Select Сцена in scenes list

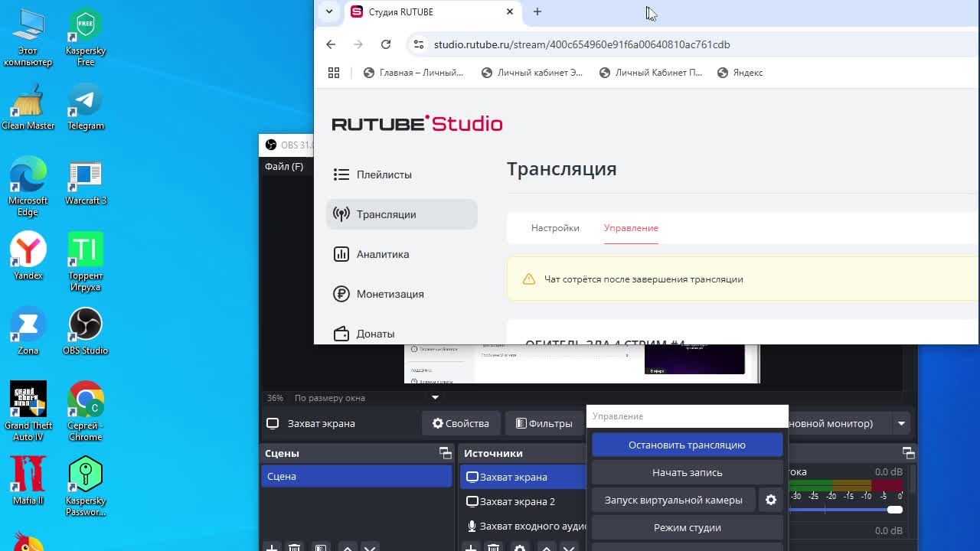pyautogui.click(x=357, y=476)
